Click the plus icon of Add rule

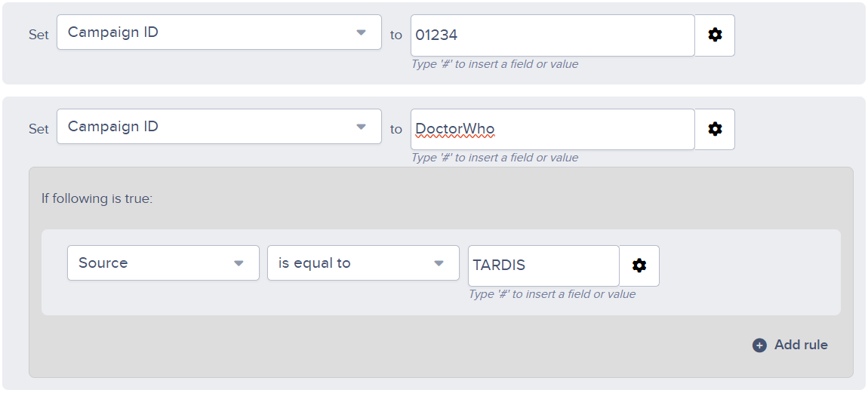759,345
